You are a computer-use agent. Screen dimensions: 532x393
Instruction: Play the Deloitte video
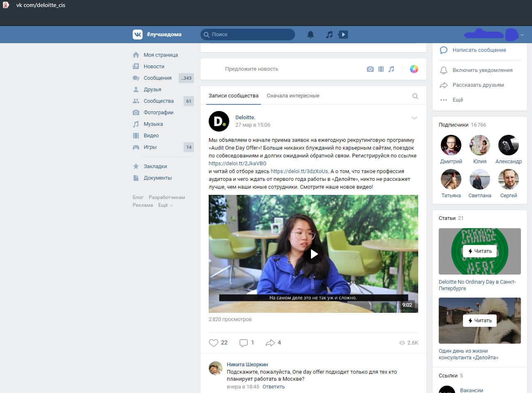click(313, 254)
